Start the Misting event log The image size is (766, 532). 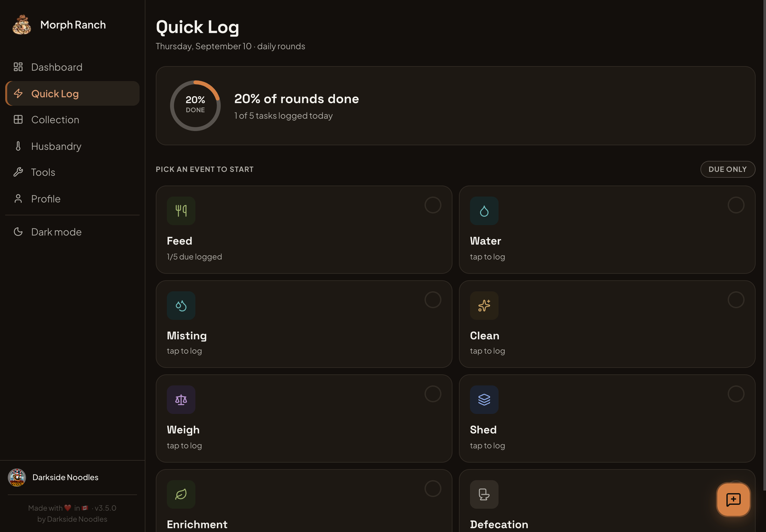pos(304,324)
